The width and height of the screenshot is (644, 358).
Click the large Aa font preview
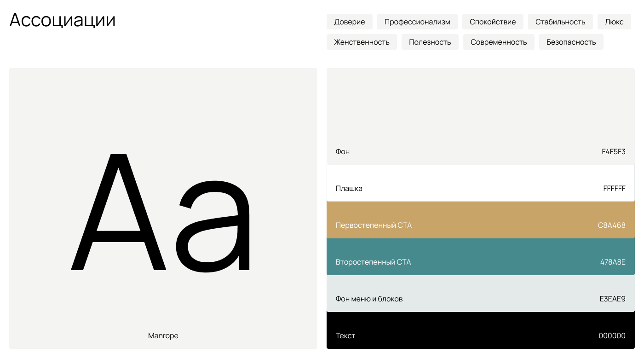pos(161,212)
